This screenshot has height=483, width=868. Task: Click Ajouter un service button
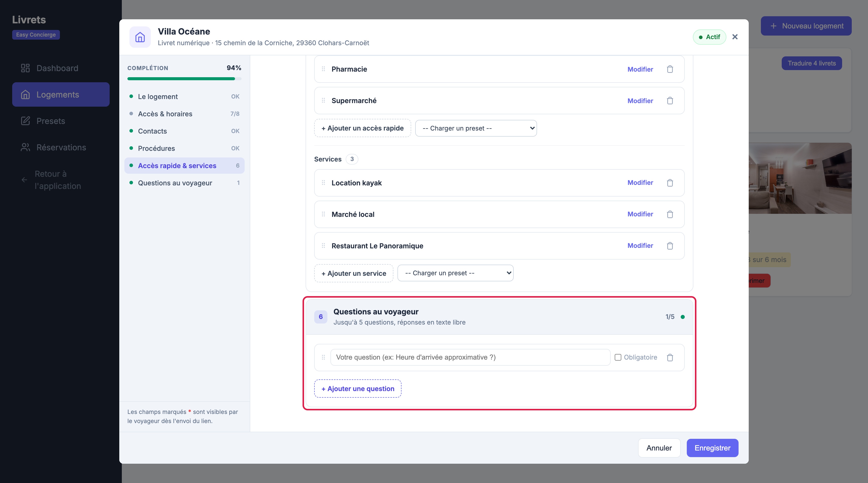[x=354, y=273]
